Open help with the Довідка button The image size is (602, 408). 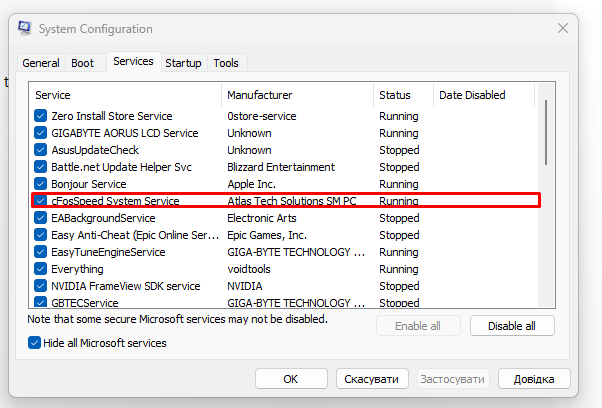pos(534,379)
